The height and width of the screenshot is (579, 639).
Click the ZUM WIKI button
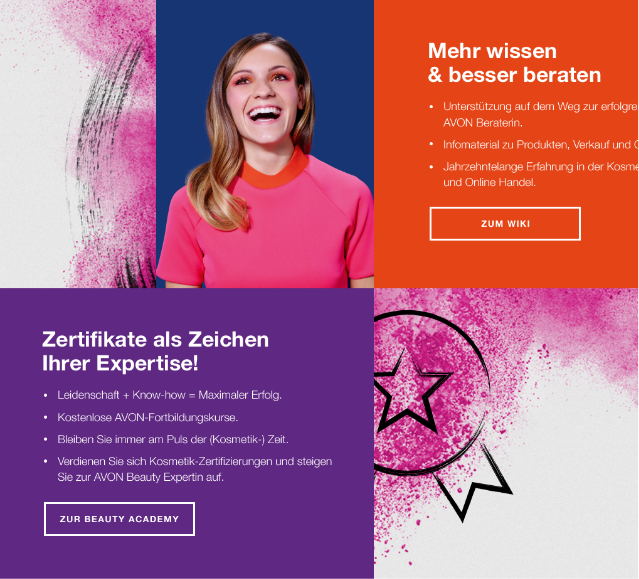click(x=505, y=224)
